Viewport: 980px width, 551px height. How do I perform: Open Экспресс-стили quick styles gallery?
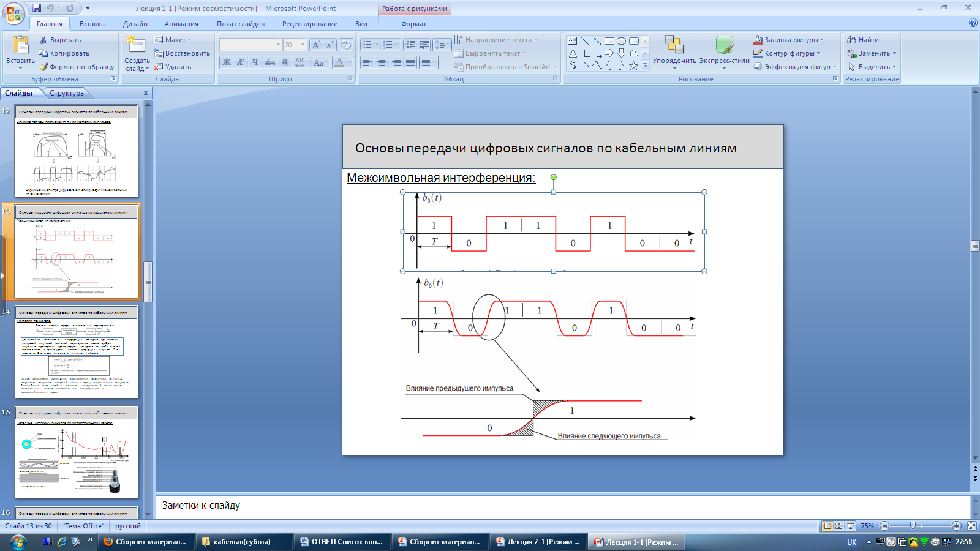point(725,52)
